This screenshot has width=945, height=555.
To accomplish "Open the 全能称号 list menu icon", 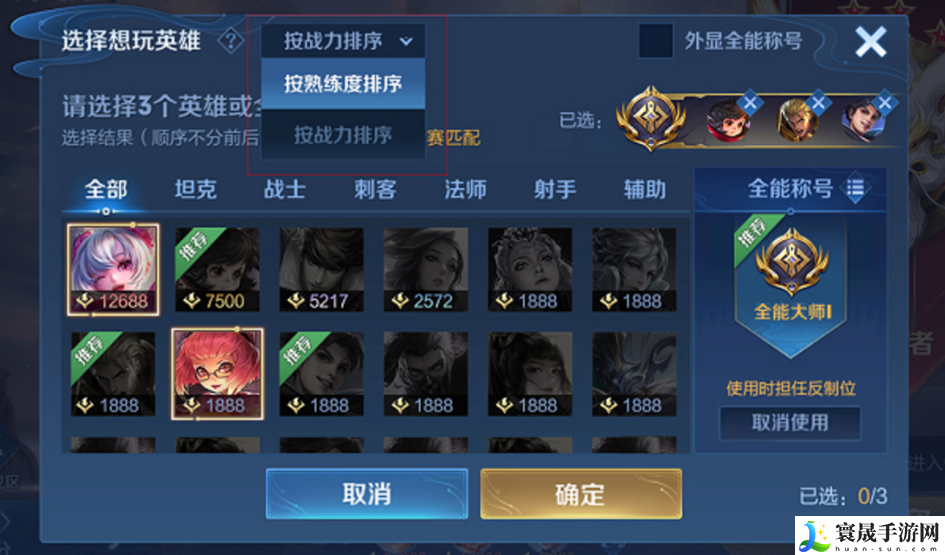I will [x=855, y=189].
